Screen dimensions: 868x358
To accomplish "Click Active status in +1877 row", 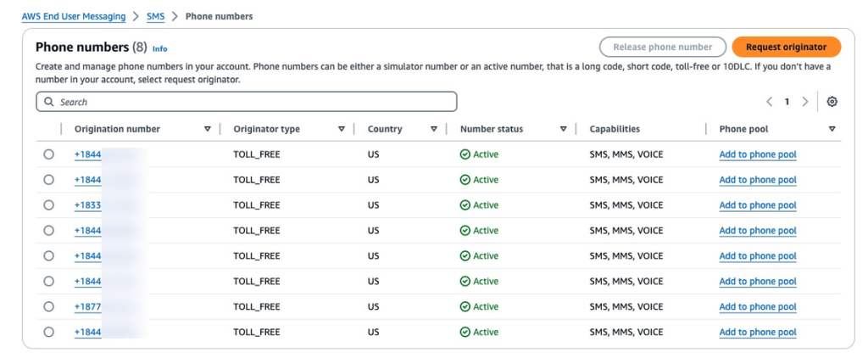I will 480,306.
